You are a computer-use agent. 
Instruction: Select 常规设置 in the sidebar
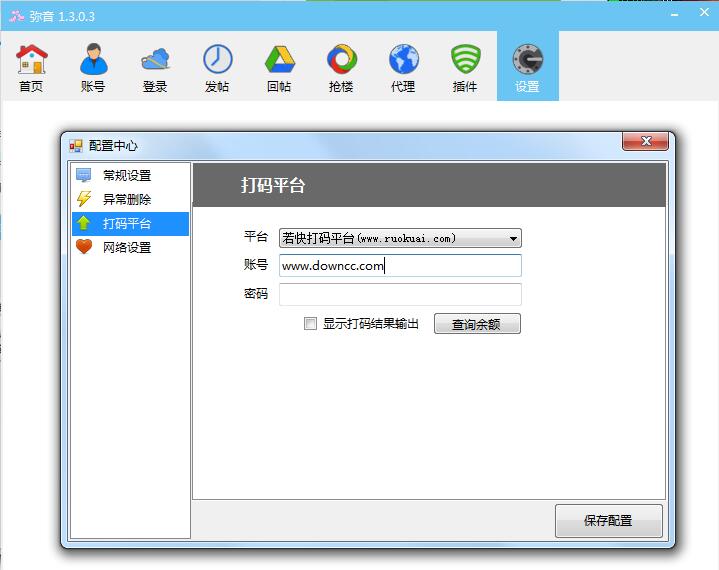(x=127, y=175)
